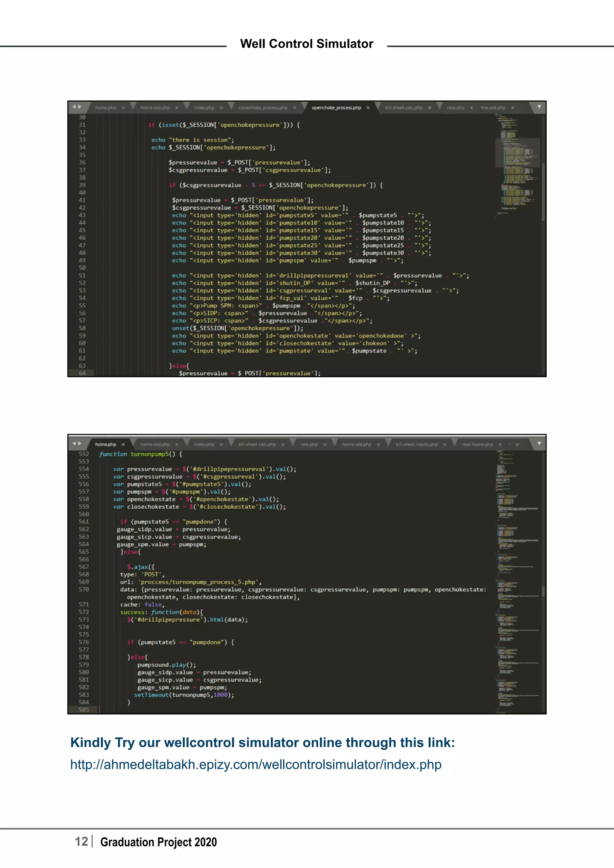
Task: Open tab list dropdown in turnonpump5 editor
Action: click(539, 444)
